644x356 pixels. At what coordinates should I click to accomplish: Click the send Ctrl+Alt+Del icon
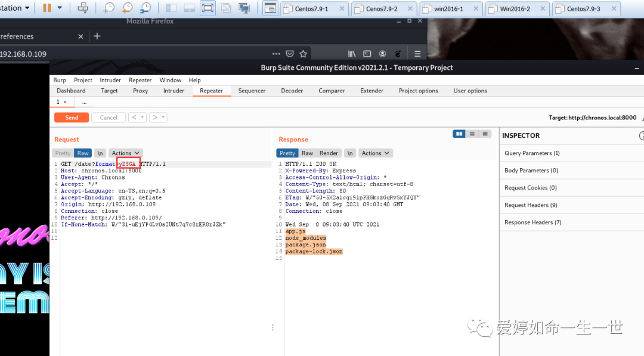pyautogui.click(x=83, y=8)
